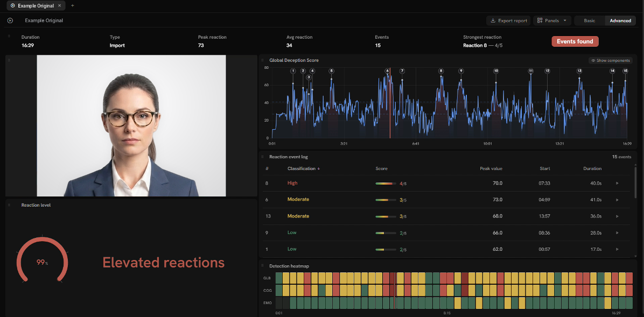Click the 73.0 peak value for reaction 6
Viewport: 644px width, 317px height.
(x=498, y=200)
